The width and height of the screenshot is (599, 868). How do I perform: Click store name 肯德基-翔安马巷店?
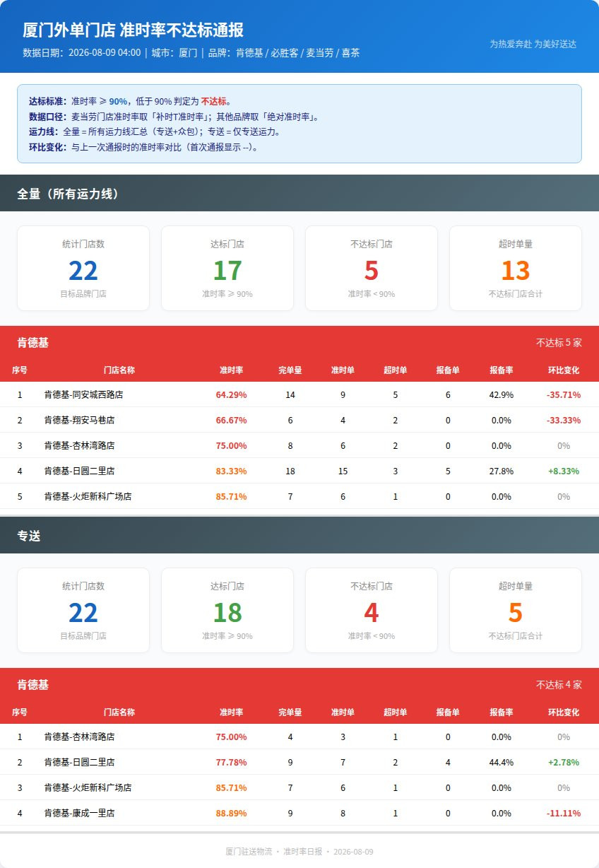click(x=79, y=420)
